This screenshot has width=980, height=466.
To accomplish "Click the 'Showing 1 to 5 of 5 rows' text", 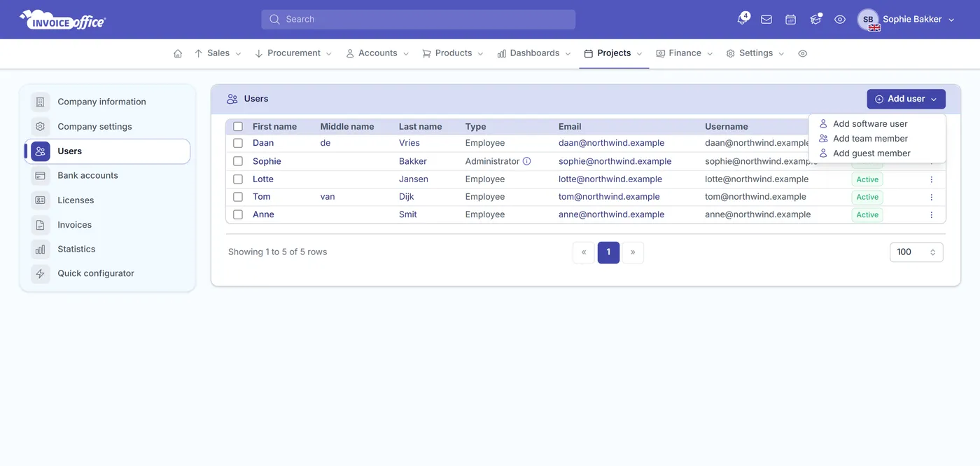I will 277,252.
